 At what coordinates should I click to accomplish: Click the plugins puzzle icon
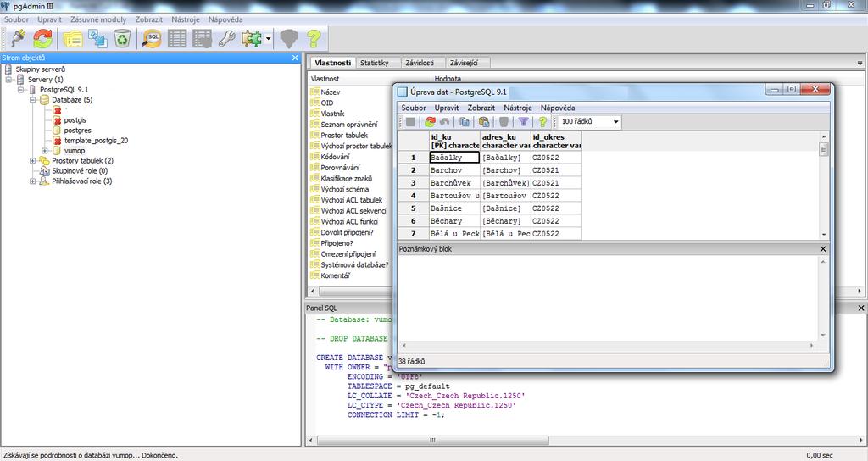(252, 39)
